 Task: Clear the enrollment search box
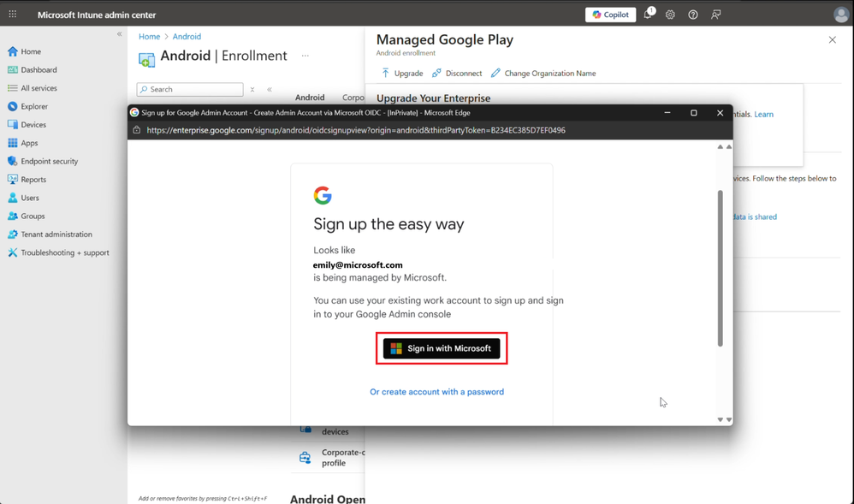tap(252, 89)
